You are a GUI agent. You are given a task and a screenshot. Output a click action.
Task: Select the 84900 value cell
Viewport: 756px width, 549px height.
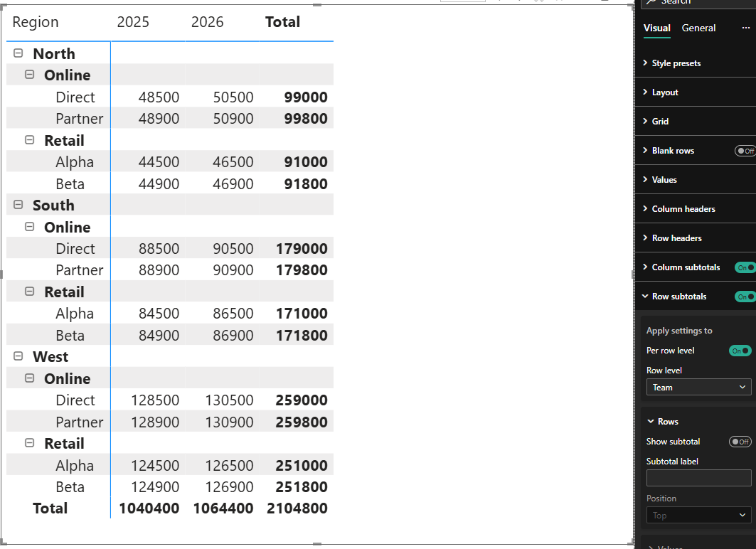[x=159, y=335]
